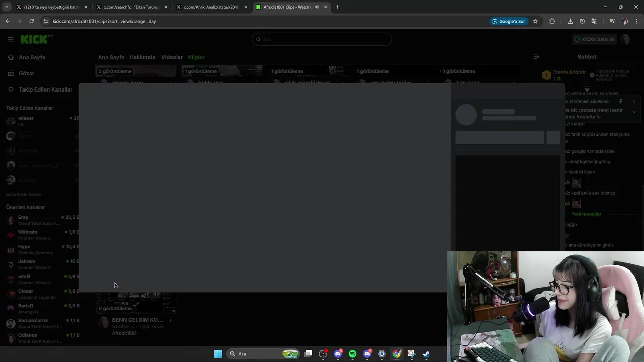View site information icon in address bar
The width and height of the screenshot is (644, 362).
pyautogui.click(x=46, y=21)
